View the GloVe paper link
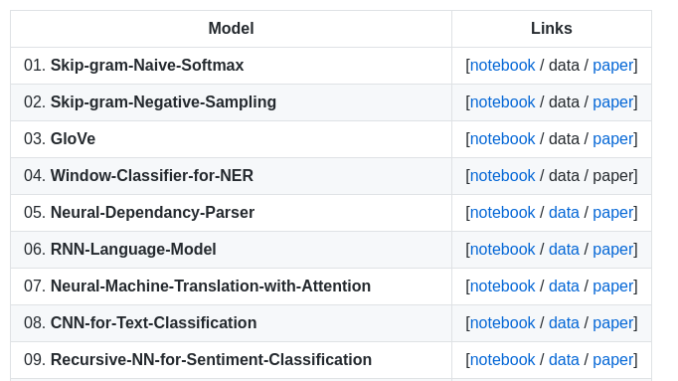 613,139
